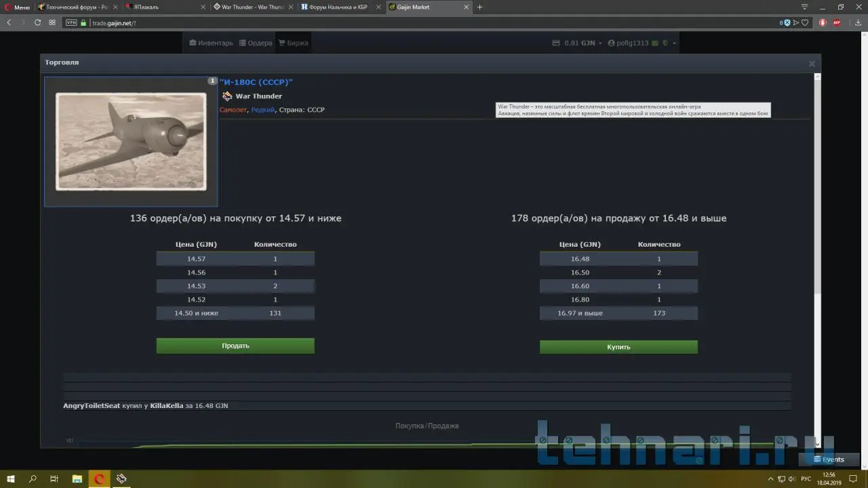This screenshot has height=488, width=868.
Task: Click the send to My Flow icon
Action: pos(796,22)
